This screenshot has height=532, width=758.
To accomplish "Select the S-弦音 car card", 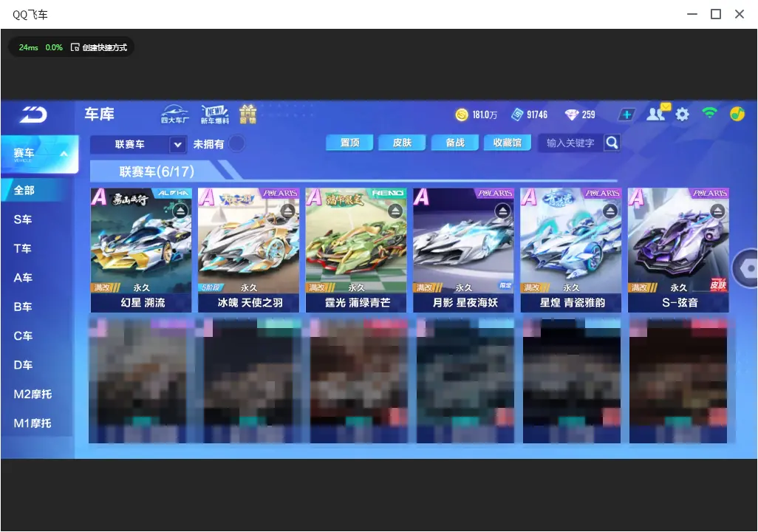I will (x=678, y=250).
